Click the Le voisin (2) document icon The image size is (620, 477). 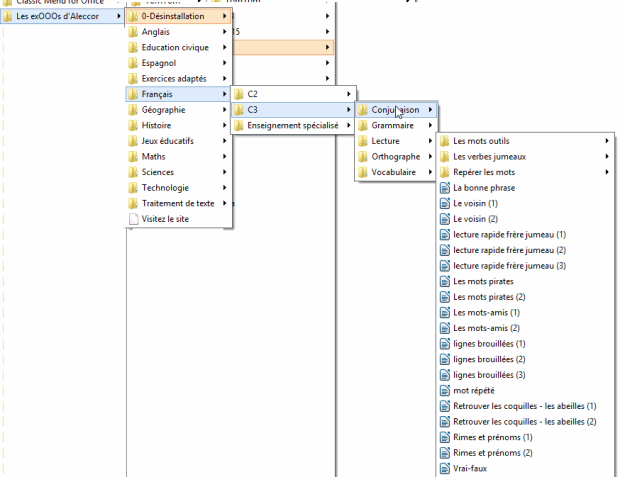445,219
